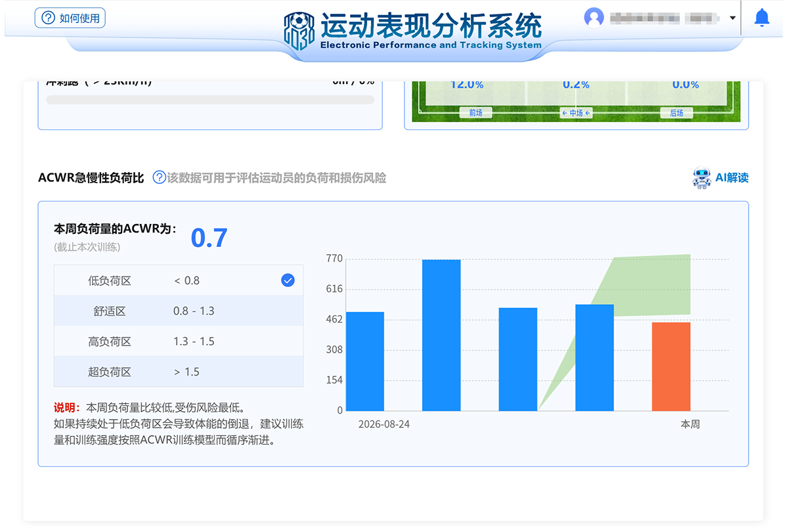Open AI解读 interpretation
The image size is (788, 532).
732,177
